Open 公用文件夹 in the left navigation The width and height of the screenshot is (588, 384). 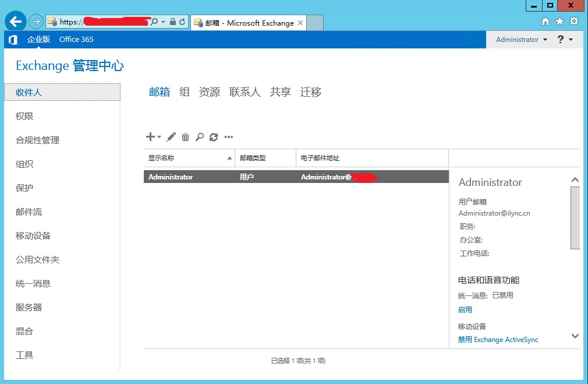37,260
